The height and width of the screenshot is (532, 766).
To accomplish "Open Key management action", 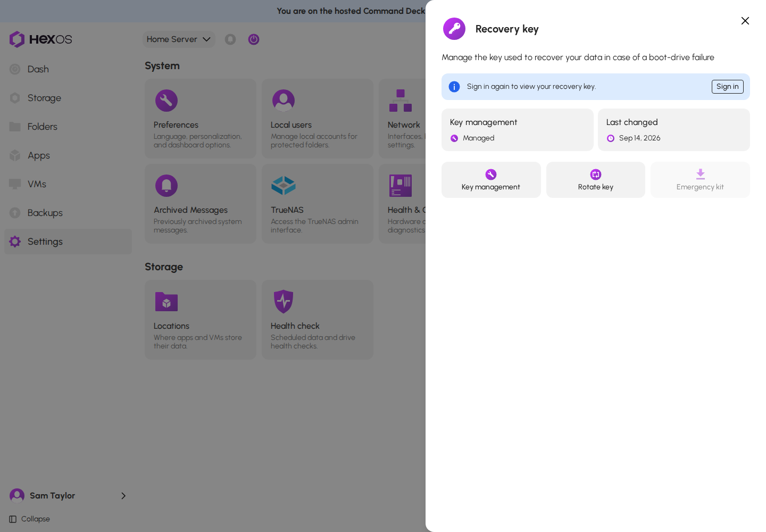I will 491,180.
